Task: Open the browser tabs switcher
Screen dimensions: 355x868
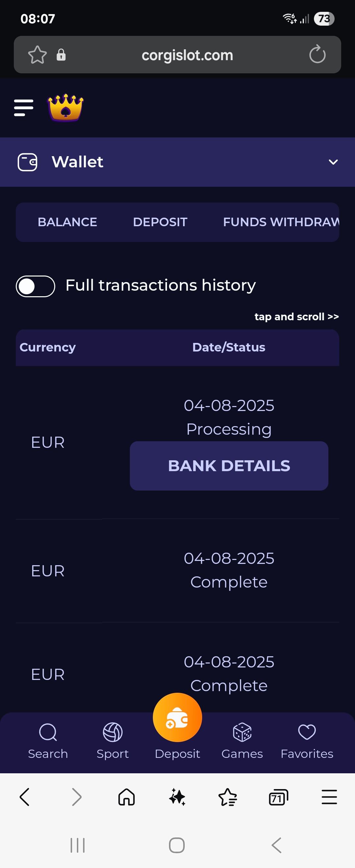Action: (x=278, y=797)
